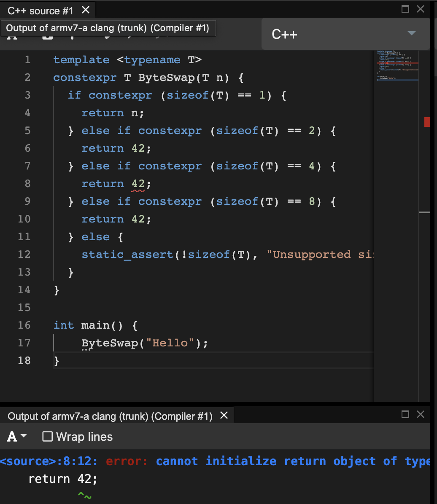This screenshot has width=437, height=504.
Task: Click 'return 42;' on line 10
Action: click(x=116, y=219)
